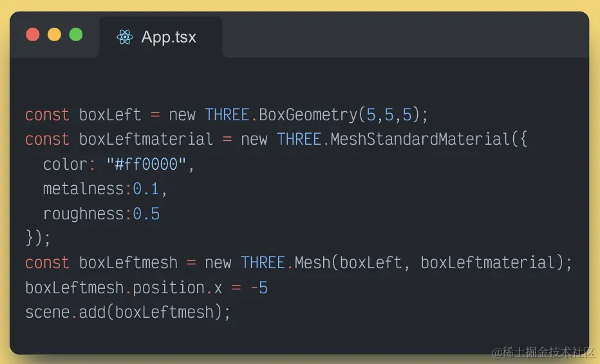
Task: Click the BoxGeometry text in code
Action: click(x=308, y=115)
